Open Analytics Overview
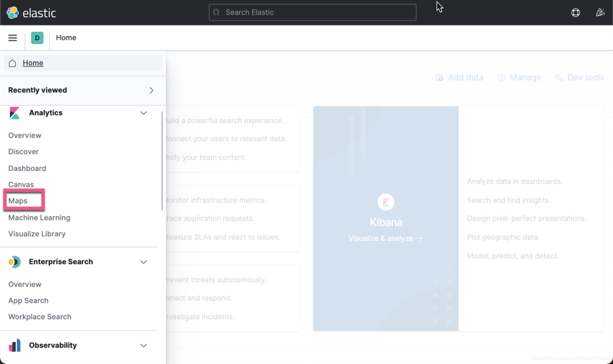This screenshot has height=364, width=613. coord(24,136)
